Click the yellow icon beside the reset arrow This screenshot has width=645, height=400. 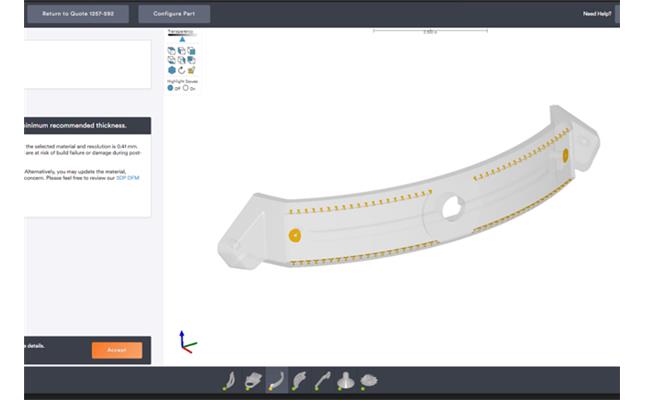tap(191, 70)
